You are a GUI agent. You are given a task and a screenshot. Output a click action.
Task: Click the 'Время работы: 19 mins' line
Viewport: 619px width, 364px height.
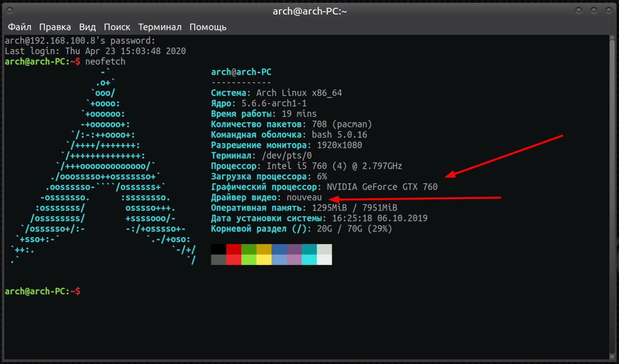[264, 114]
